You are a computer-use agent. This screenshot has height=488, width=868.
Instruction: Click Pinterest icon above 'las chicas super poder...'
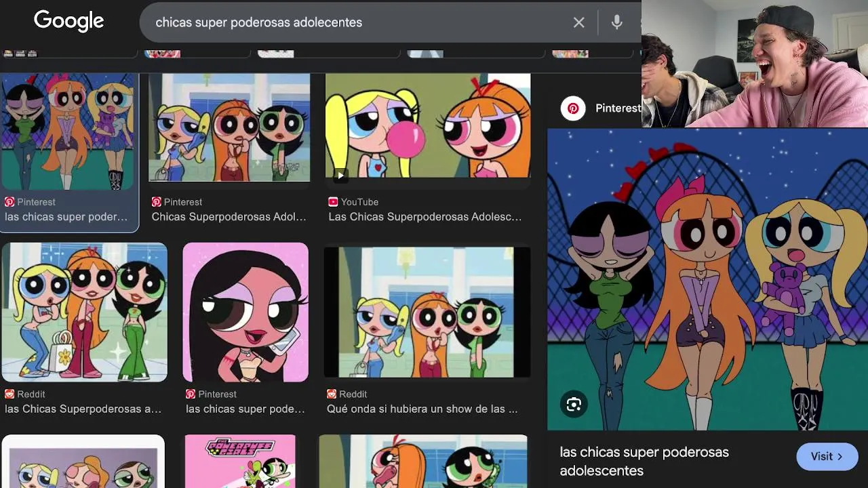pos(9,202)
